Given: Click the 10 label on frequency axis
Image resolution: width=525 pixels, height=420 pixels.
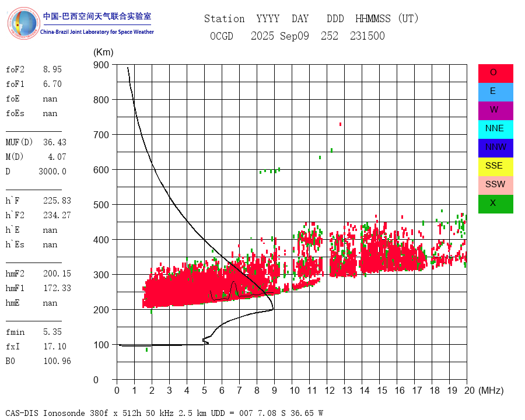Looking at the screenshot, I should (295, 390).
